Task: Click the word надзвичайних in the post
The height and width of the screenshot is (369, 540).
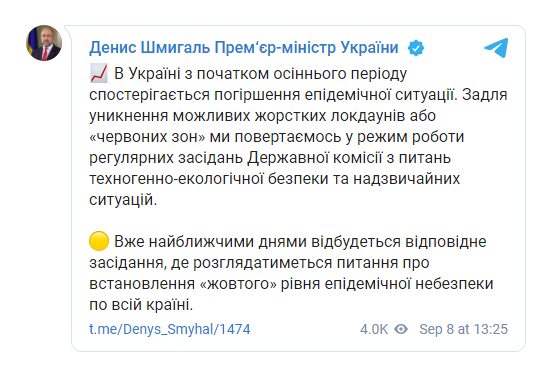Action: pos(406,179)
